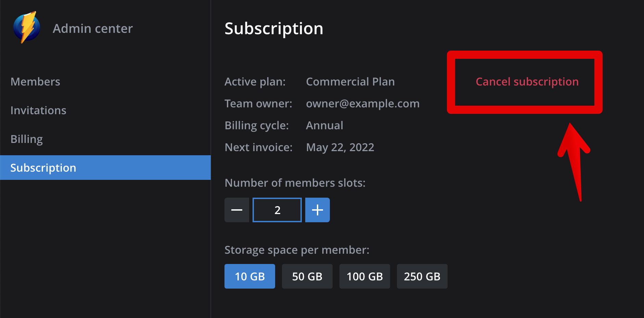The image size is (644, 318).
Task: Go to Invitations in sidebar
Action: (x=38, y=110)
